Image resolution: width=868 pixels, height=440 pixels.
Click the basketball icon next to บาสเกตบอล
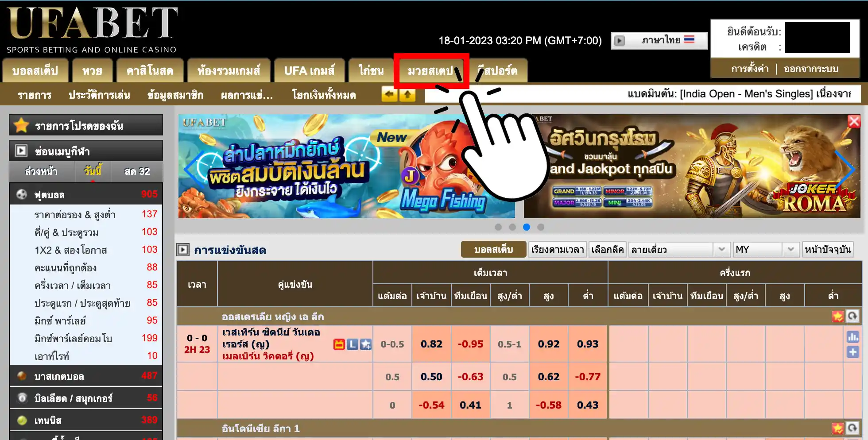21,376
